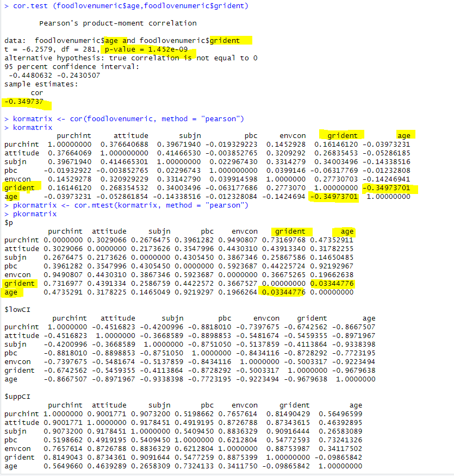Click the alternative hypothesis line
Image resolution: width=454 pixels, height=476 pixels.
130,58
